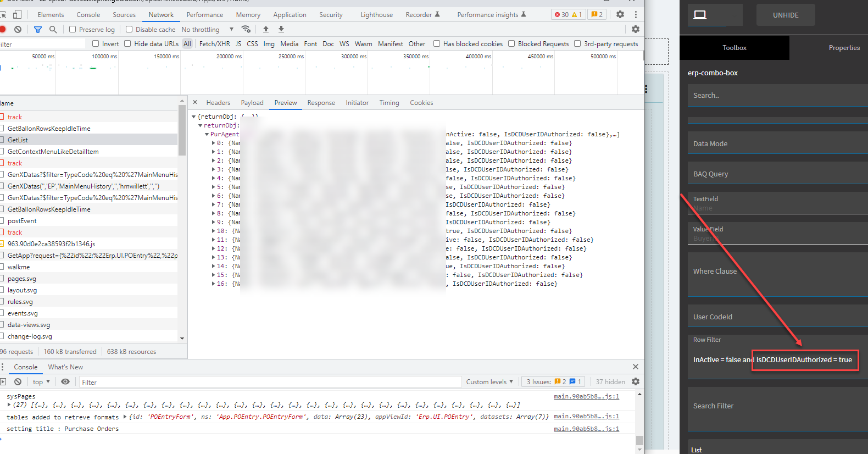Expand PurAgent item 10
The height and width of the screenshot is (454, 868).
214,231
